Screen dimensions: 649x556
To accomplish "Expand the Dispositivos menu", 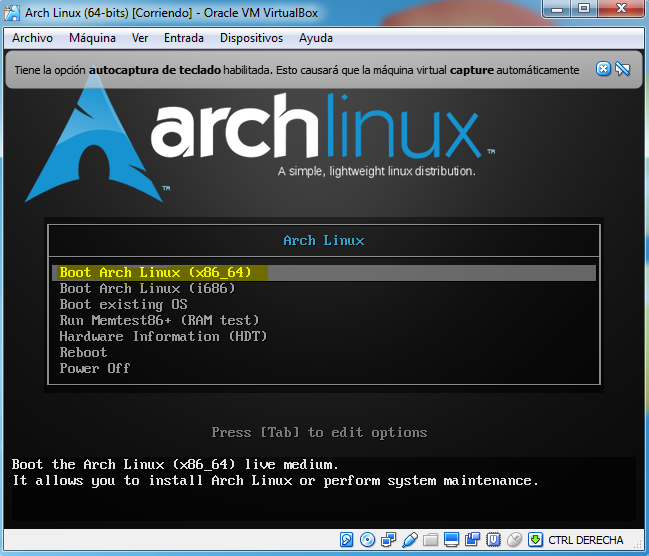I will 251,38.
